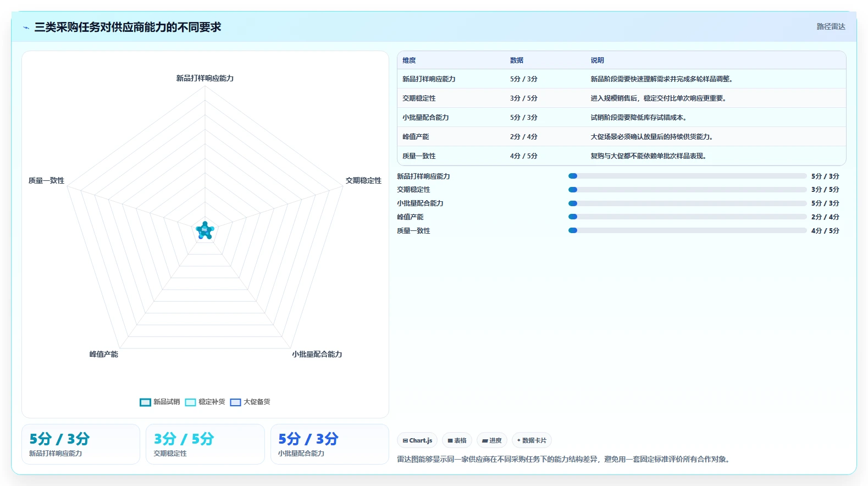This screenshot has width=868, height=486.
Task: Click the footer note starting 雷达图能够显示
Action: pos(565,459)
